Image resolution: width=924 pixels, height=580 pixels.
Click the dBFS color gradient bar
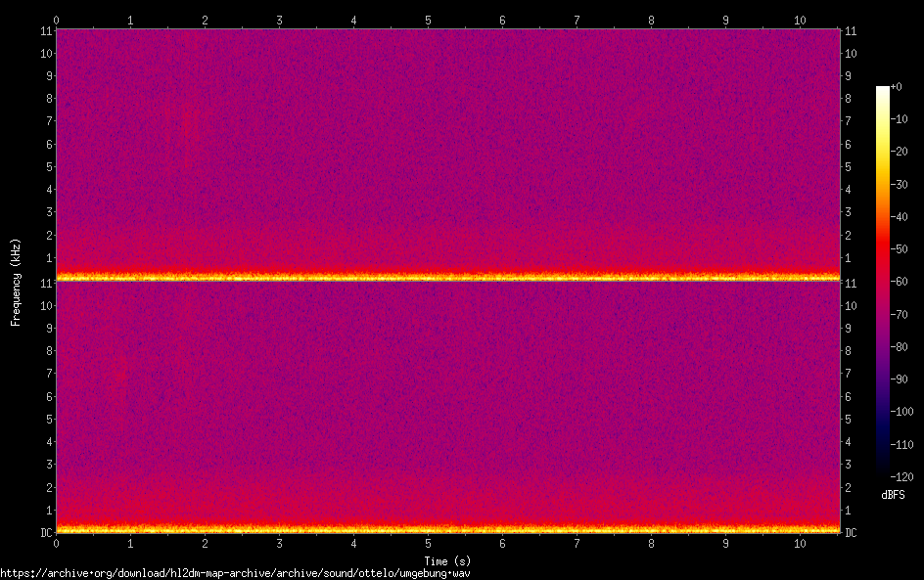click(x=883, y=282)
